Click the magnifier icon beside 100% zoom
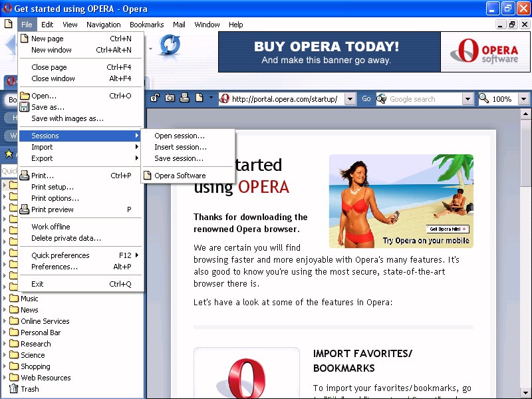This screenshot has height=399, width=532. (483, 98)
